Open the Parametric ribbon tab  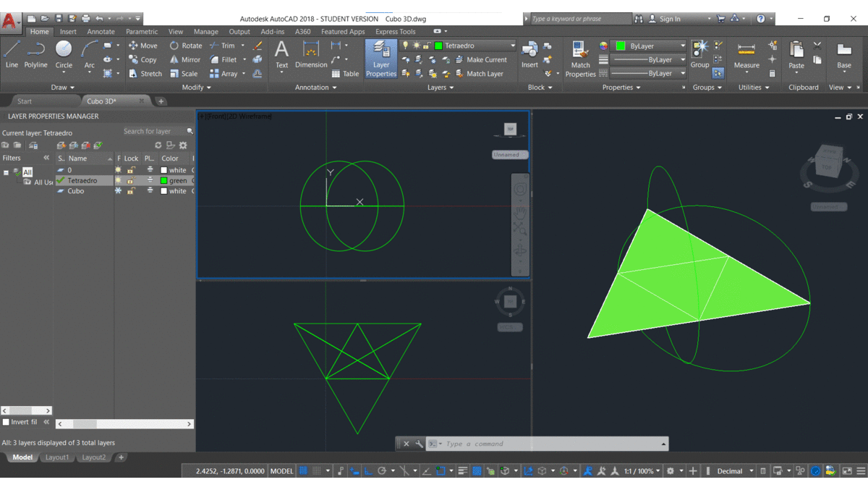pyautogui.click(x=142, y=32)
